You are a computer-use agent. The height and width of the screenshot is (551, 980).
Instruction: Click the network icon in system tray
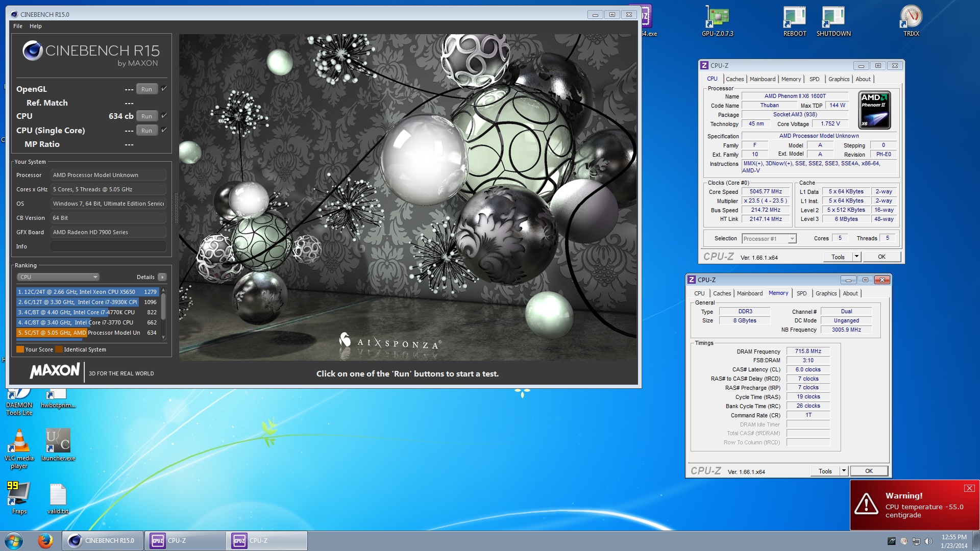coord(916,541)
